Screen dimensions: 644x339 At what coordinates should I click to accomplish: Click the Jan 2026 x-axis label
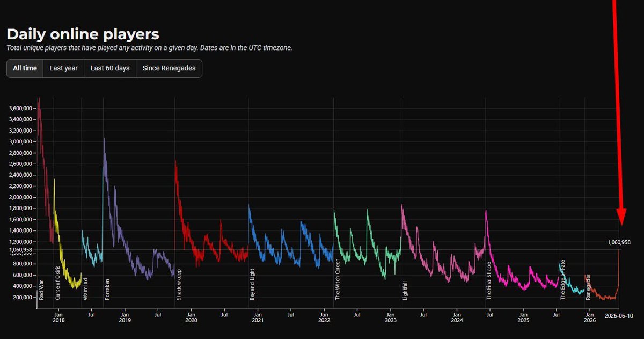589,317
